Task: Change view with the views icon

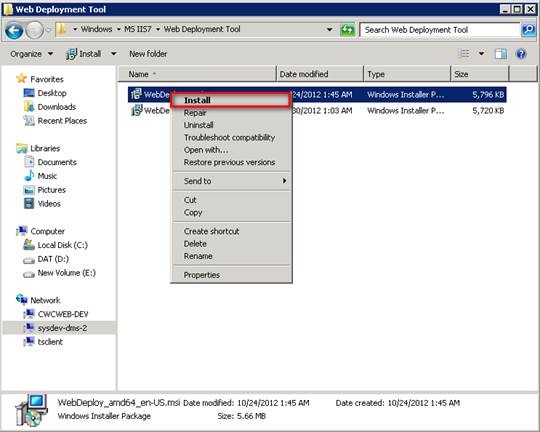Action: (464, 54)
